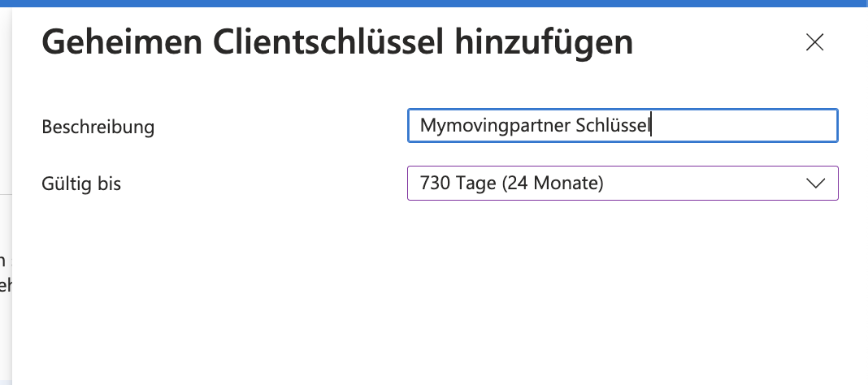Click into the Beschreibung text field
The width and height of the screenshot is (868, 385).
click(623, 126)
